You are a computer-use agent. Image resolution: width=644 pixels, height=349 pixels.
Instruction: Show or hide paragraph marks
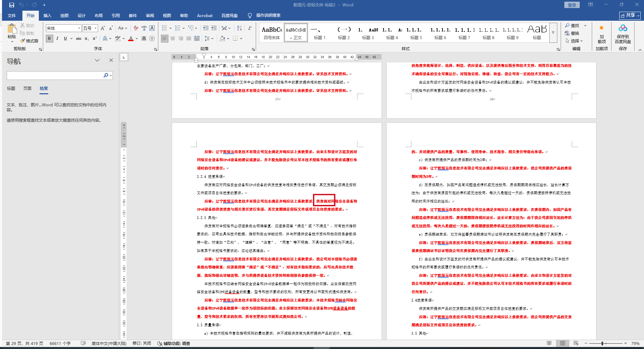[x=250, y=28]
